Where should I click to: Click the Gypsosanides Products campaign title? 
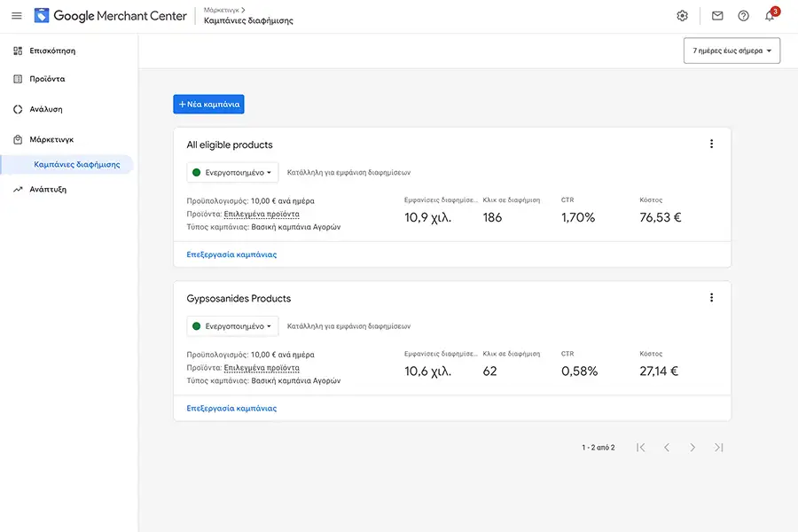pyautogui.click(x=239, y=298)
